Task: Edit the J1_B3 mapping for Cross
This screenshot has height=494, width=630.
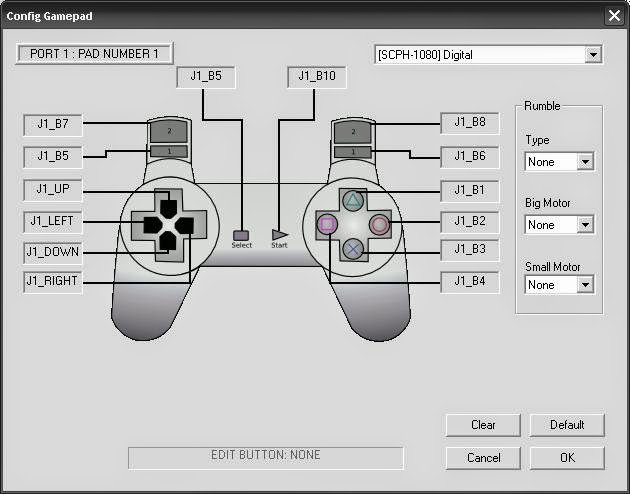Action: [x=470, y=250]
